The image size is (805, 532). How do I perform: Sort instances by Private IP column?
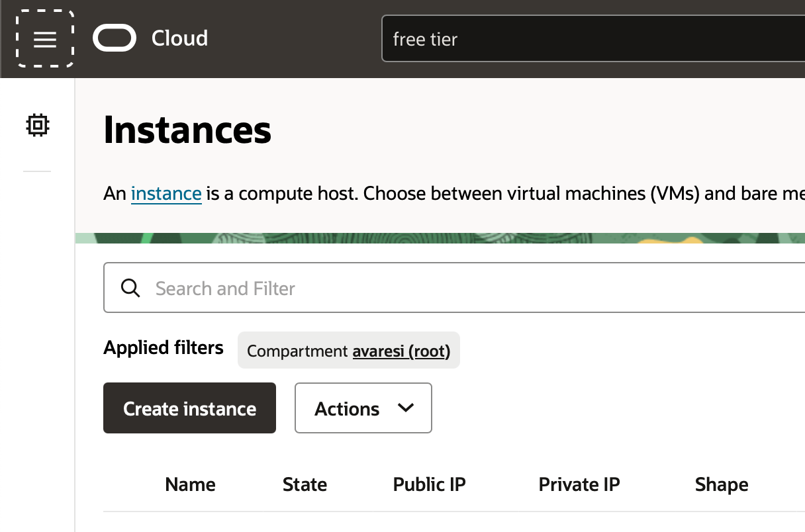pyautogui.click(x=579, y=484)
